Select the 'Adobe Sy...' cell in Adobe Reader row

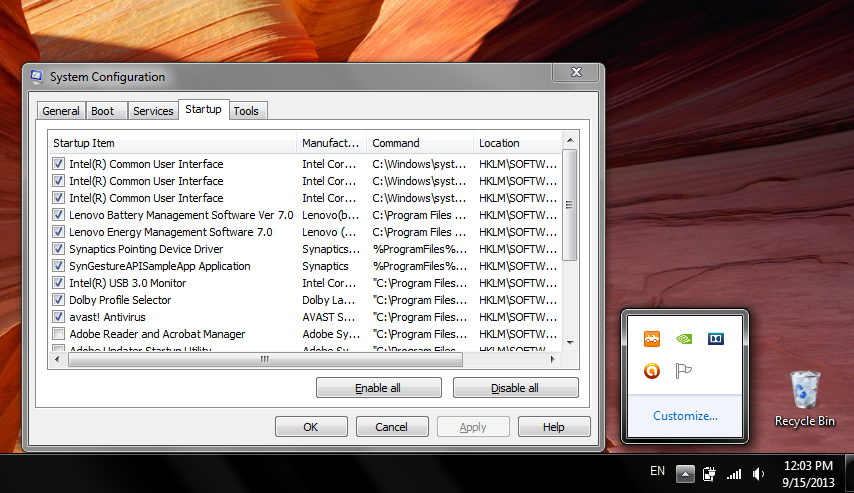331,334
